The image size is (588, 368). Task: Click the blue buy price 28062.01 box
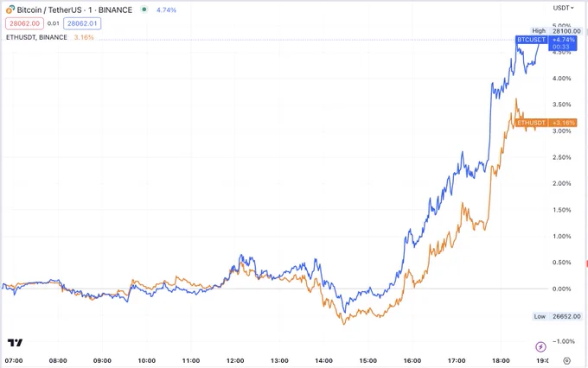pyautogui.click(x=82, y=23)
